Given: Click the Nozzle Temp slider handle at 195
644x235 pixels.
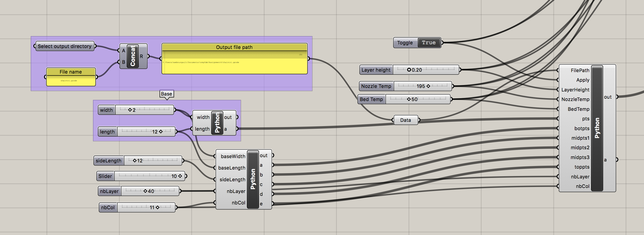Looking at the screenshot, I should coord(428,86).
